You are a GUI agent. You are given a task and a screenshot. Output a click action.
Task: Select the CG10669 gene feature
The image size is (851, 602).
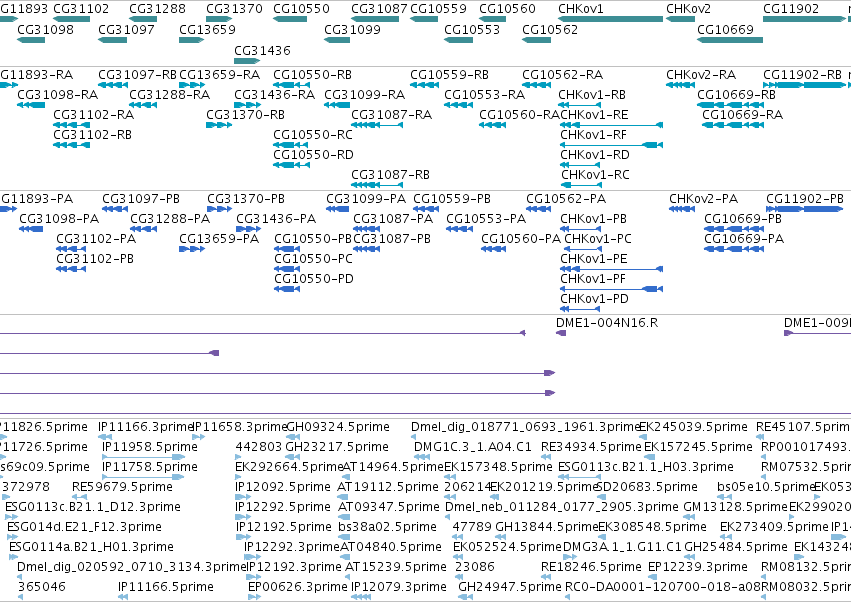click(x=730, y=40)
